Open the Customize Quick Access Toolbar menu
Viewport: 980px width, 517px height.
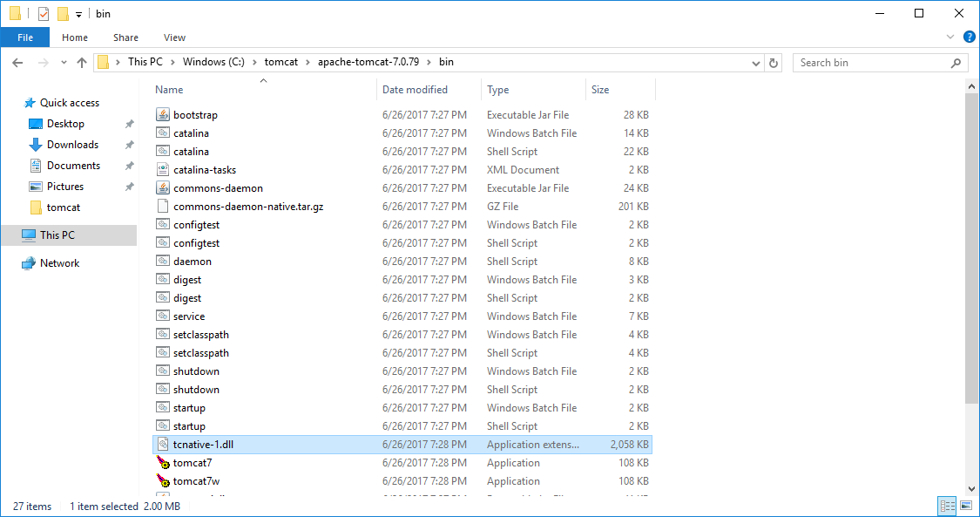coord(78,13)
